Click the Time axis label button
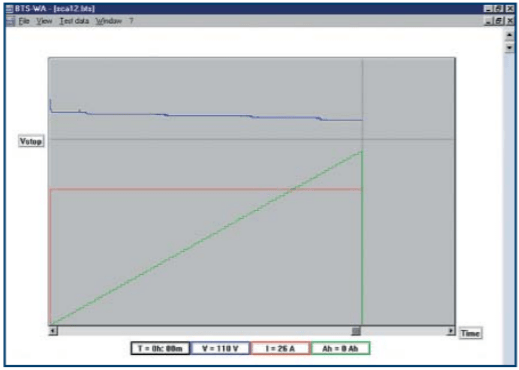The width and height of the screenshot is (519, 370). (x=470, y=333)
